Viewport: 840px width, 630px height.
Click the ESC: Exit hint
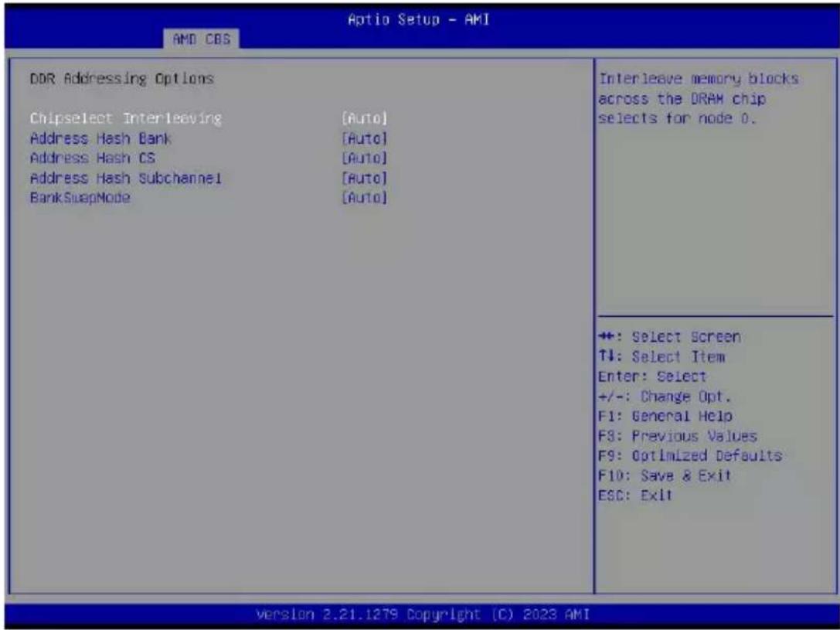635,495
